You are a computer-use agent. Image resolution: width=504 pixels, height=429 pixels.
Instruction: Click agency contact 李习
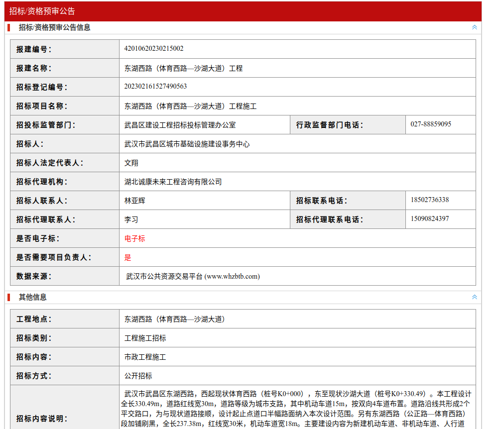(131, 220)
